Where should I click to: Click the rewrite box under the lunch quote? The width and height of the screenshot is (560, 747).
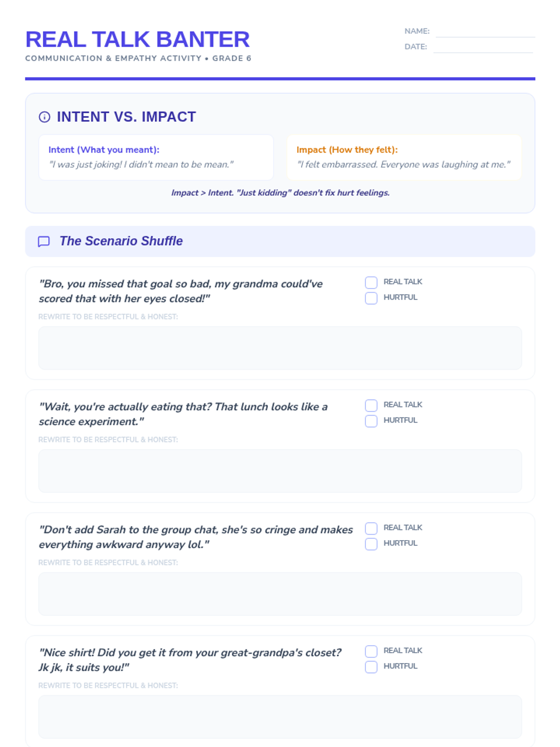pos(280,471)
